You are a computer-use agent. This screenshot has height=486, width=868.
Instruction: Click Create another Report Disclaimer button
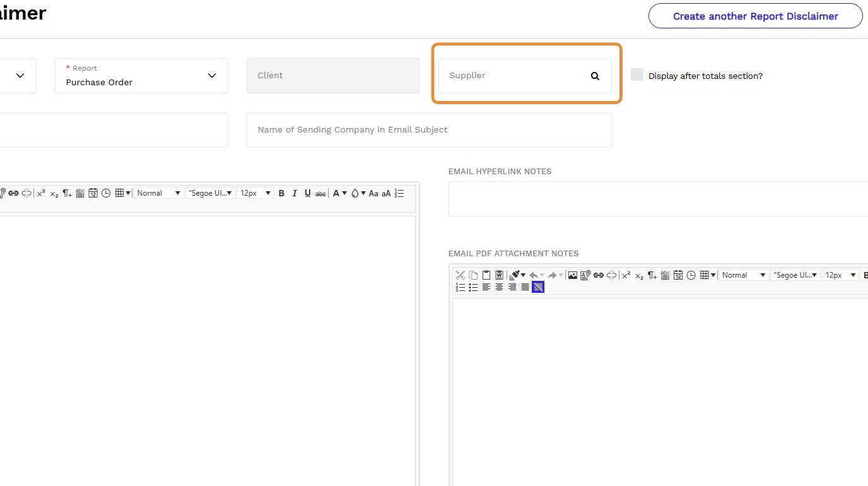pos(755,16)
